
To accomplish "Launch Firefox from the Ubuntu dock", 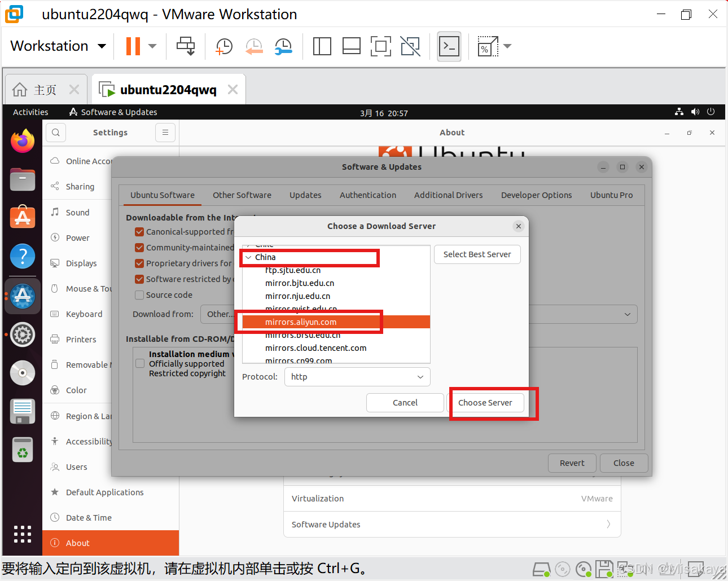I will pos(23,141).
